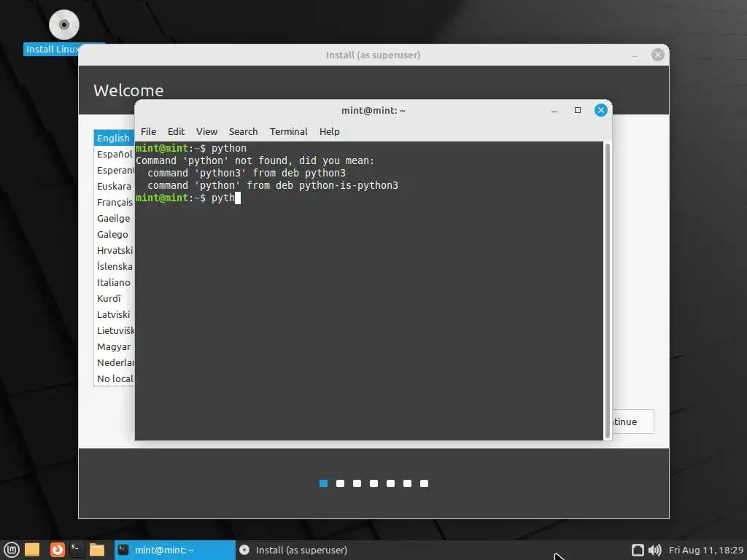
Task: Click the show desktop folder icon in taskbar
Action: pos(32,550)
